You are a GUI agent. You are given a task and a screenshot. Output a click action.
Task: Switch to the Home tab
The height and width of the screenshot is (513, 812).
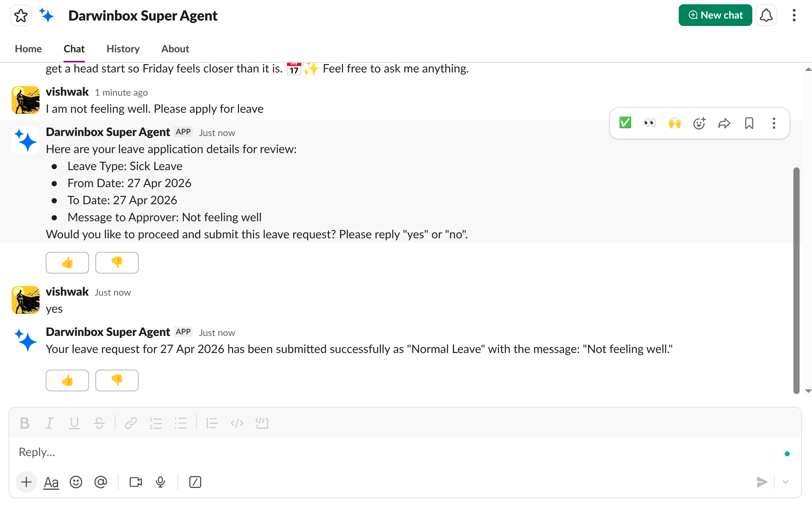pyautogui.click(x=28, y=49)
